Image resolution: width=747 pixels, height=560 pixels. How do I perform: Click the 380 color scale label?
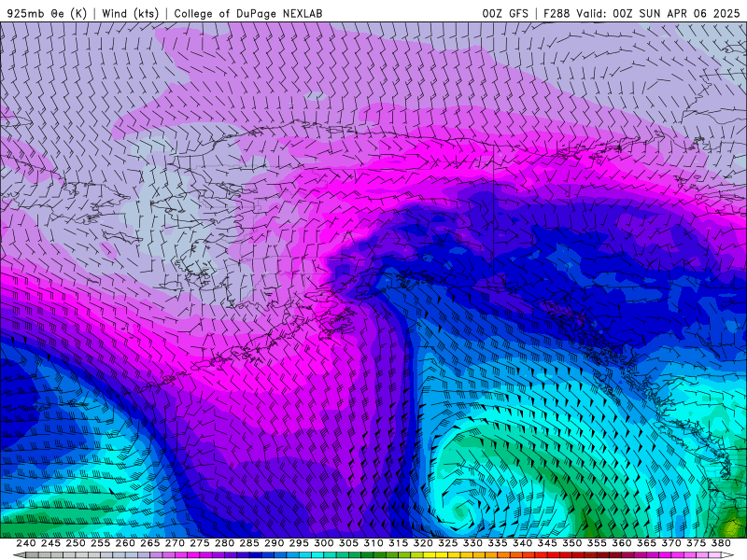pyautogui.click(x=721, y=543)
